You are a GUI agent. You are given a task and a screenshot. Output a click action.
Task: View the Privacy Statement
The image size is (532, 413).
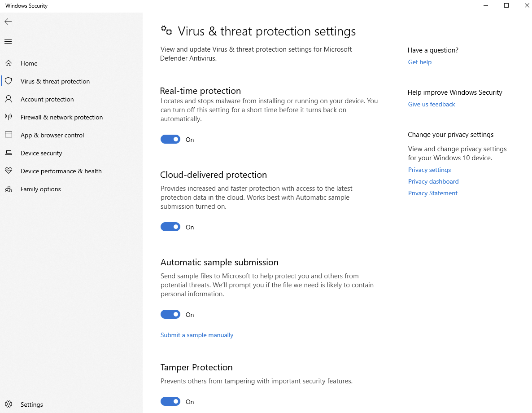click(x=432, y=193)
